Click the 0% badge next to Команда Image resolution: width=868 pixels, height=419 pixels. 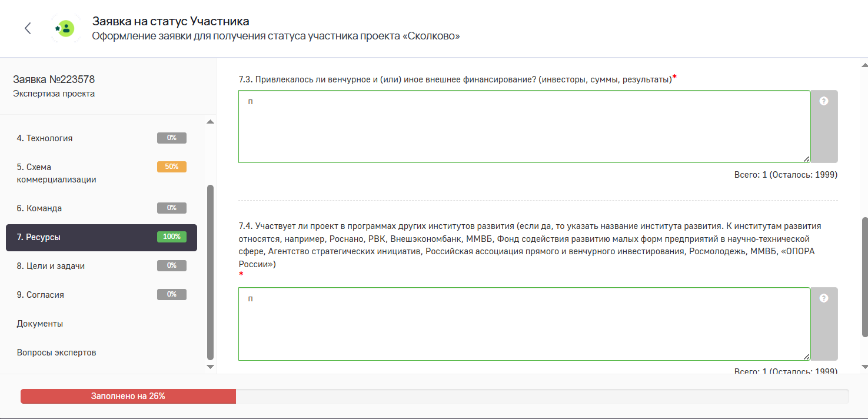click(172, 208)
